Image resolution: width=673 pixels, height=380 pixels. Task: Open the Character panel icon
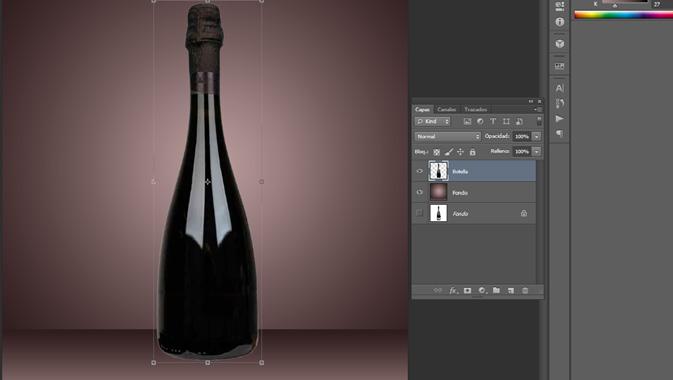point(560,88)
